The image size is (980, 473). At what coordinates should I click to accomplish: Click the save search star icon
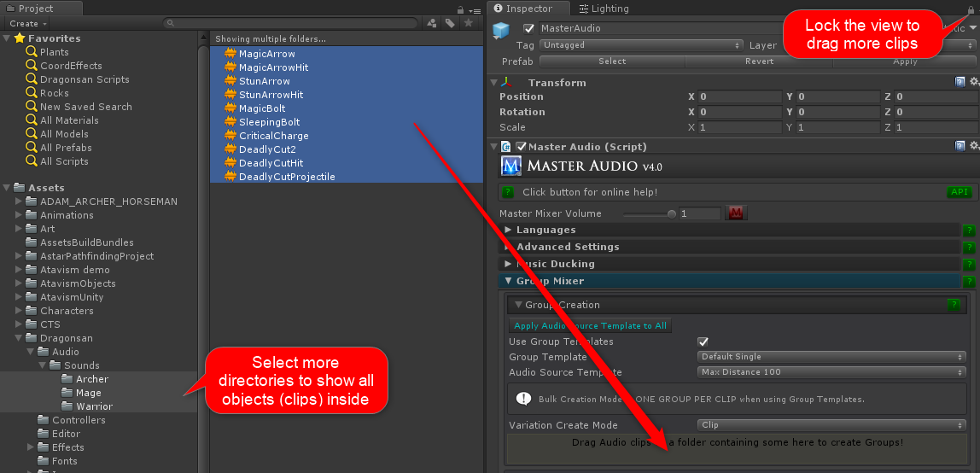click(468, 23)
